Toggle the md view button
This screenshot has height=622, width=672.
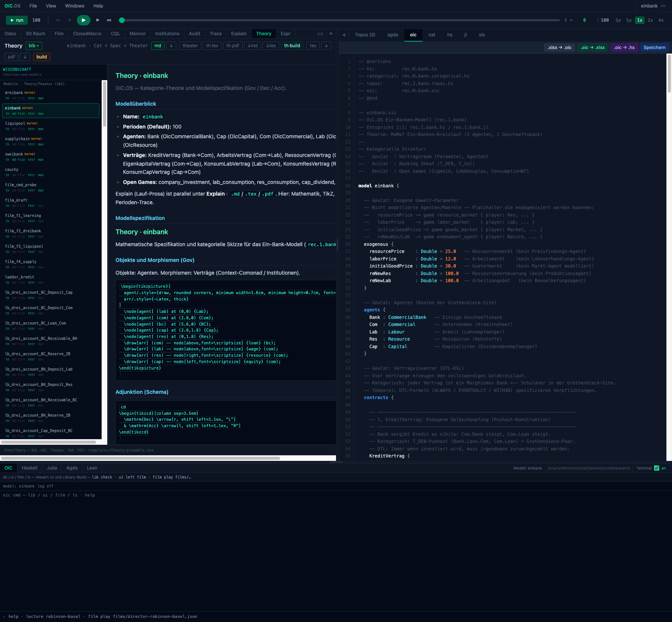[158, 46]
